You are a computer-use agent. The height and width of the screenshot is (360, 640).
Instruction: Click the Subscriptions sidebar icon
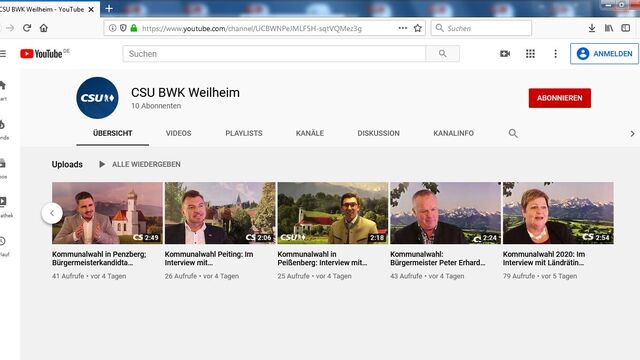[2, 164]
